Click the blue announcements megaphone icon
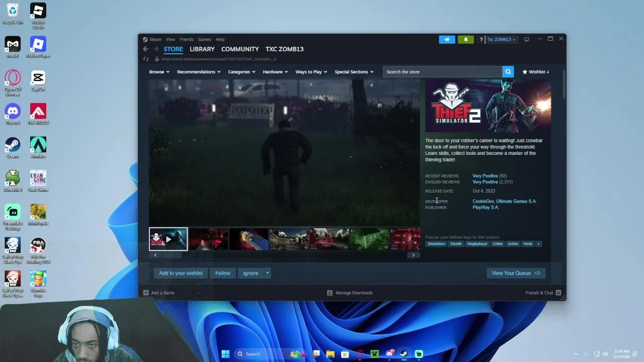Screen dimensions: 644x362 click(x=447, y=39)
